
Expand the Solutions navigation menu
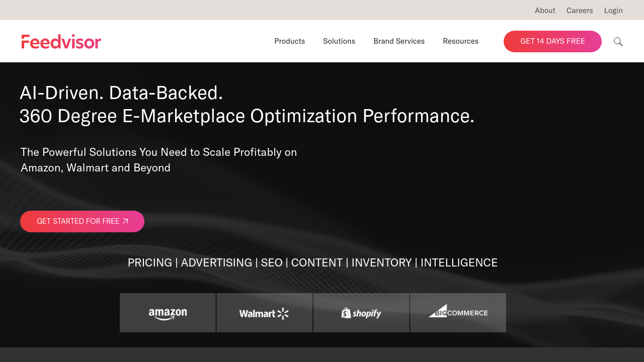[x=339, y=41]
